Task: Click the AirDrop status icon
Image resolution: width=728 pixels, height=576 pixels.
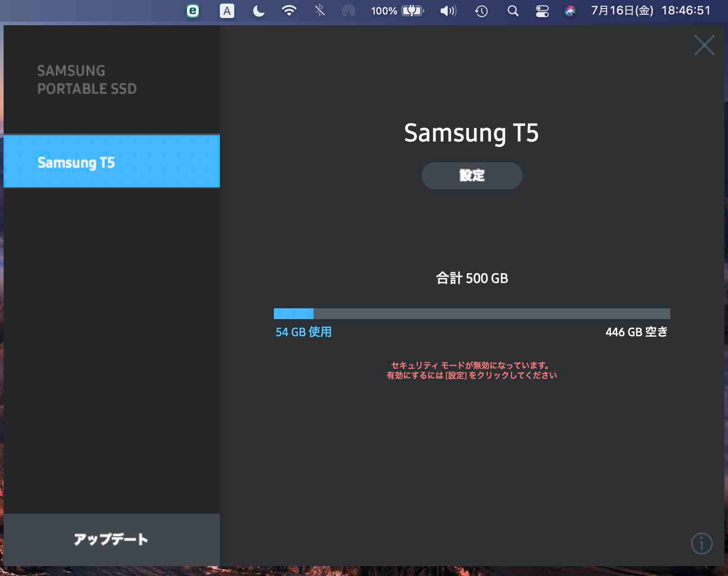Action: (349, 11)
